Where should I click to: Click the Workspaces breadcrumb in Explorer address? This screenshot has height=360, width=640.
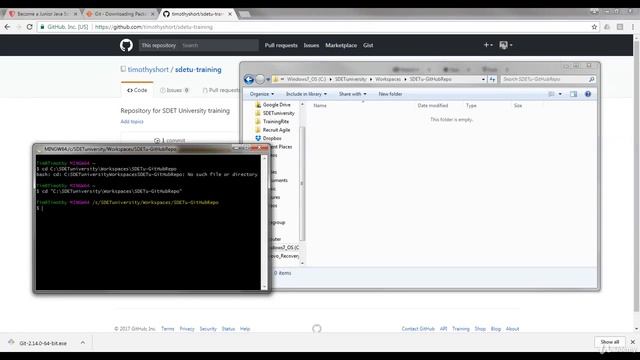click(388, 79)
